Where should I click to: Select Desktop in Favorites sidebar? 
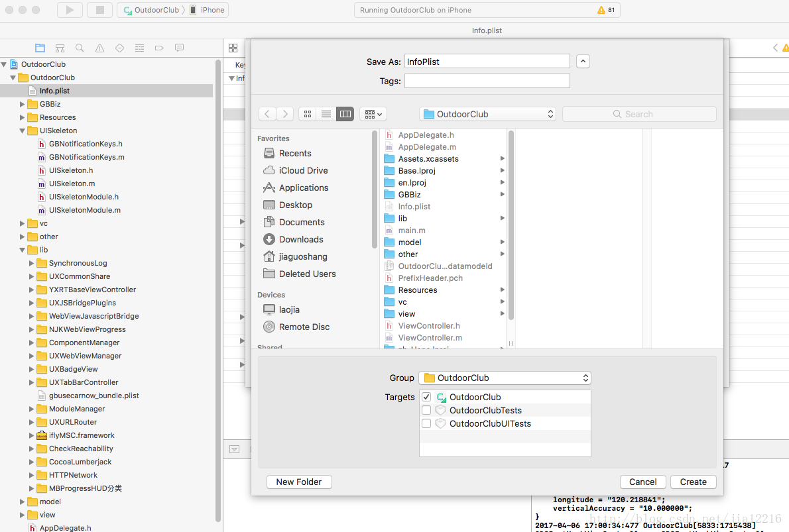tap(295, 205)
